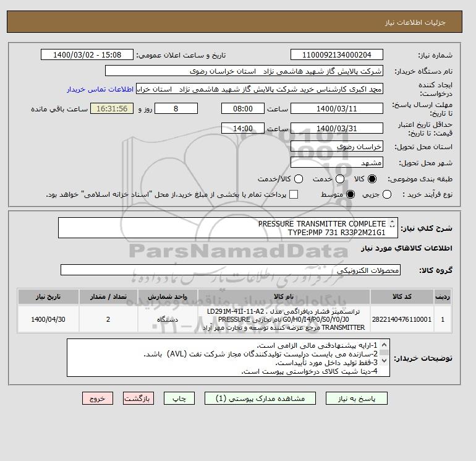Click the delivery city field مشهد
Screen dimensions: 476x461
[x=337, y=163]
